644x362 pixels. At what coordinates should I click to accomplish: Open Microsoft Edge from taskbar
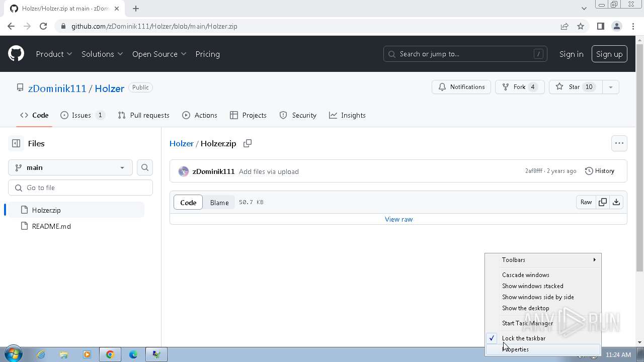pos(133,354)
